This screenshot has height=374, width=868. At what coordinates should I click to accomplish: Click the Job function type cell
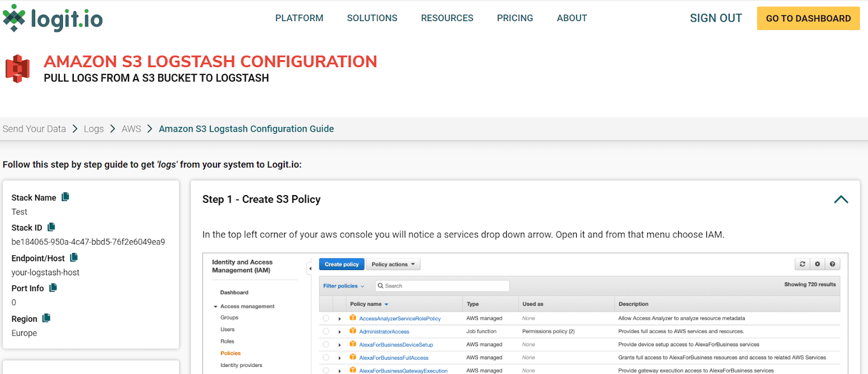[x=481, y=331]
